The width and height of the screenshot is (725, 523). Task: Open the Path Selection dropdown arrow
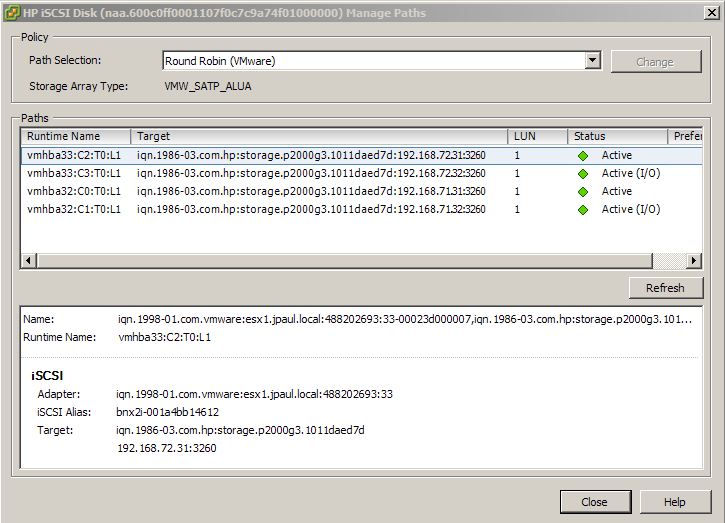pyautogui.click(x=592, y=61)
